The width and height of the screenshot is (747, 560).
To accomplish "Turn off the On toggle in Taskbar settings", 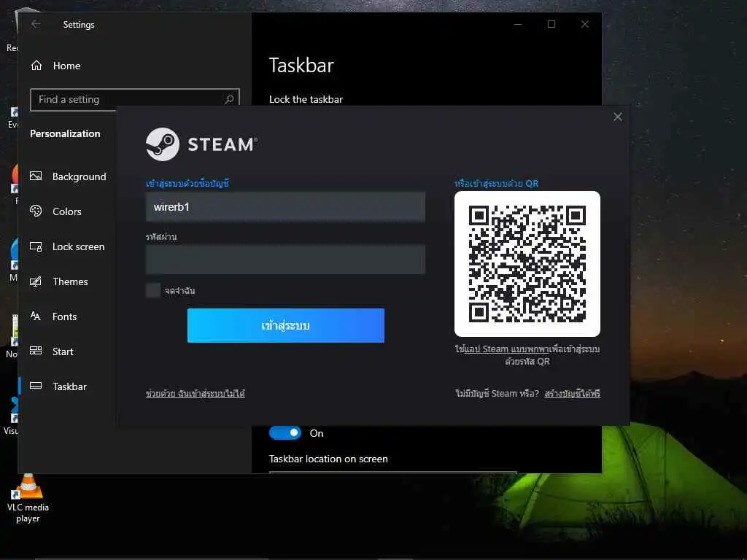I will pyautogui.click(x=285, y=432).
